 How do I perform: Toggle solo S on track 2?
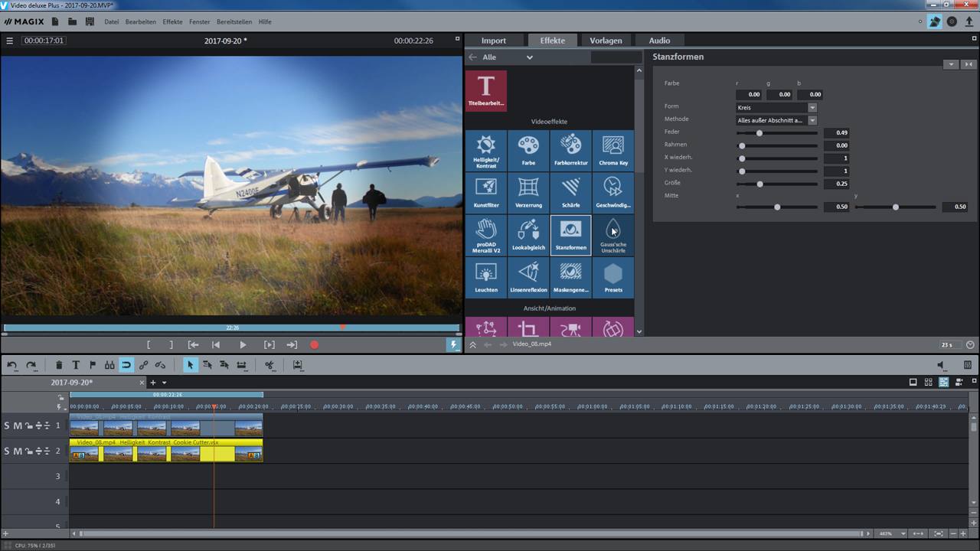pyautogui.click(x=7, y=451)
